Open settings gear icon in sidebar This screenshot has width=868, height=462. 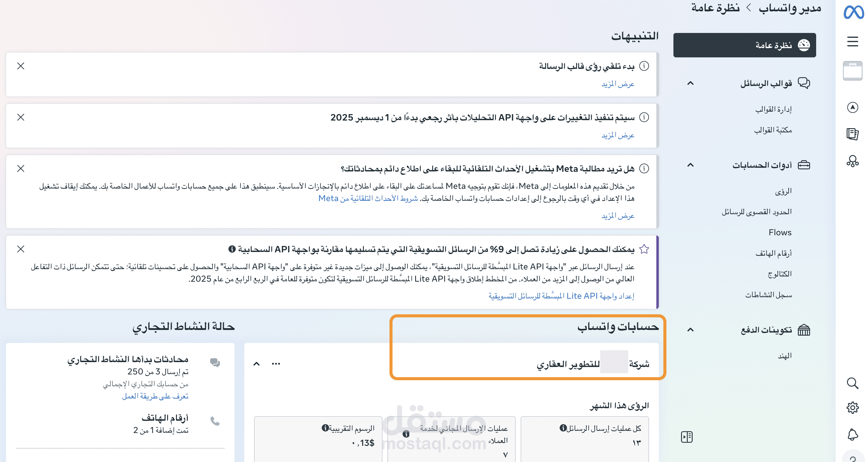point(852,408)
